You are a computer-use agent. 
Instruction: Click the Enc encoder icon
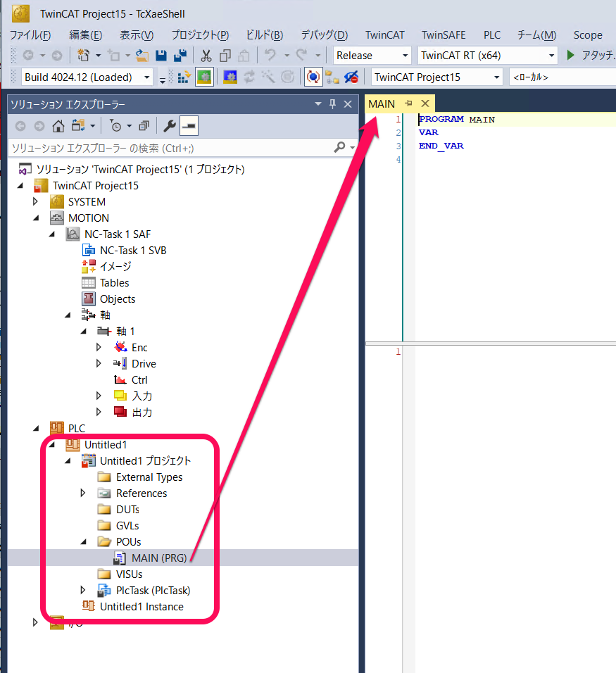(120, 347)
